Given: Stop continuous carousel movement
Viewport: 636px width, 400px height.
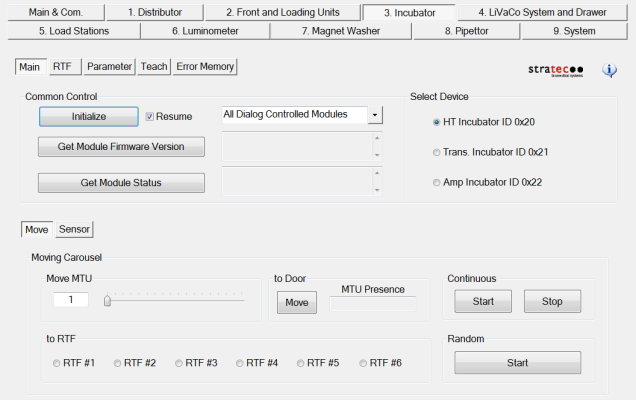Looking at the screenshot, I should pyautogui.click(x=551, y=301).
